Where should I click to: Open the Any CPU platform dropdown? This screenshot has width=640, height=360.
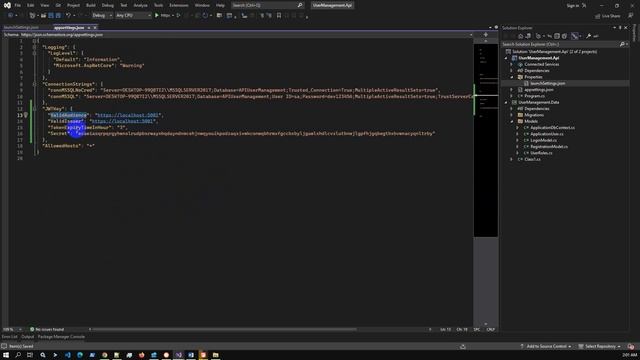click(x=133, y=16)
